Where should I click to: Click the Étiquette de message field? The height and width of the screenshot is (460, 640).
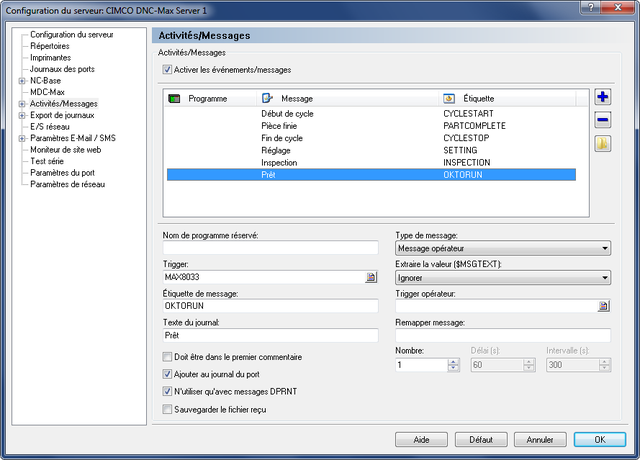tap(271, 306)
